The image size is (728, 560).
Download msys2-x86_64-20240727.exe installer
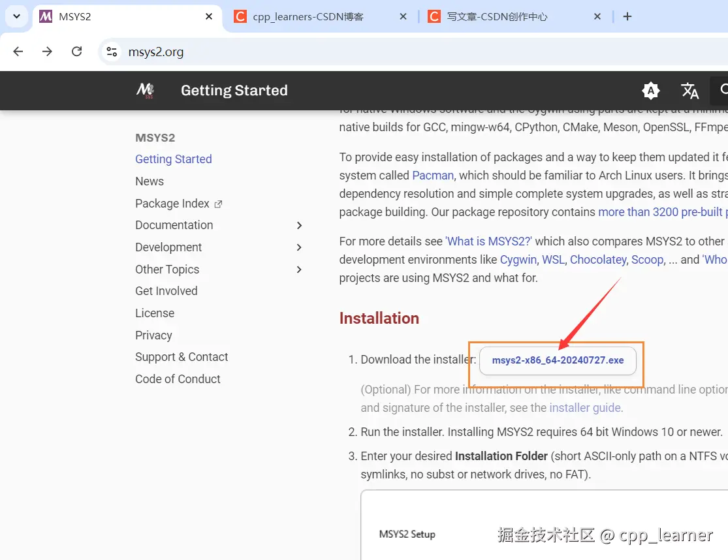pos(558,360)
